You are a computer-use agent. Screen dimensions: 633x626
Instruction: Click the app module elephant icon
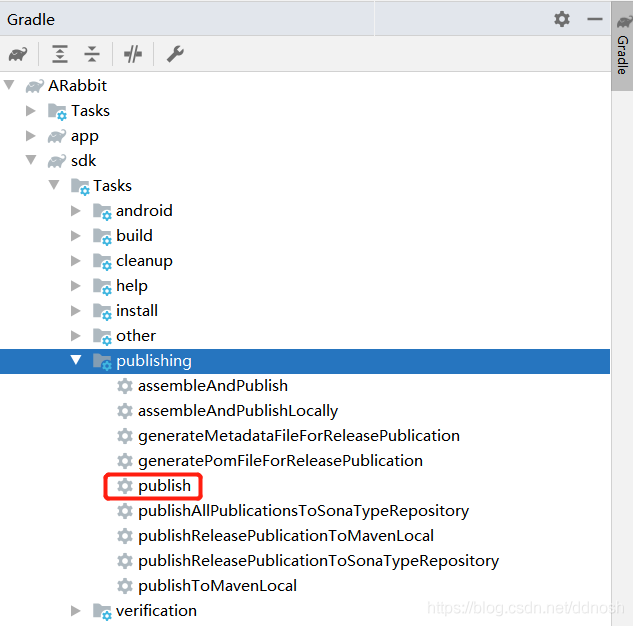pos(57,136)
